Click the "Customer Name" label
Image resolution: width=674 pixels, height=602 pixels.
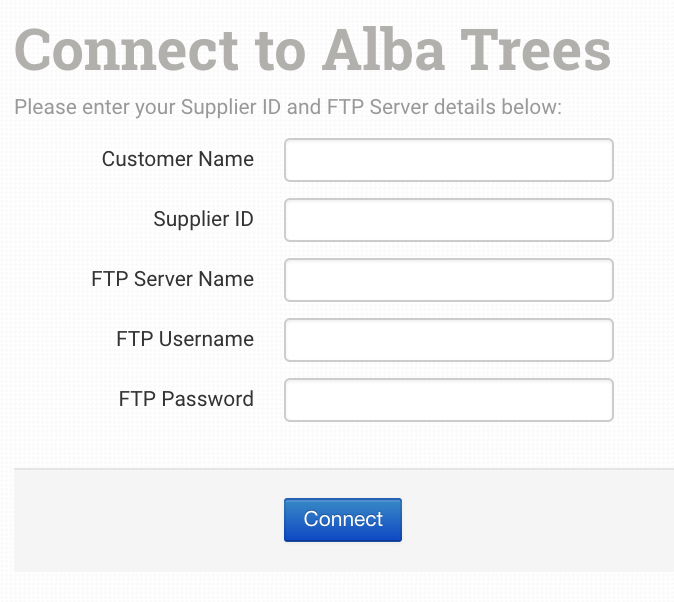pyautogui.click(x=177, y=159)
